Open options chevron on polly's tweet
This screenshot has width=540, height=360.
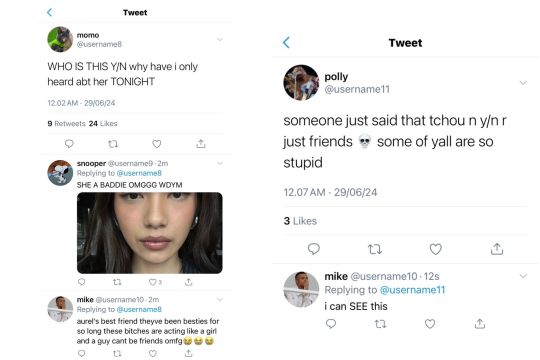pos(523,83)
